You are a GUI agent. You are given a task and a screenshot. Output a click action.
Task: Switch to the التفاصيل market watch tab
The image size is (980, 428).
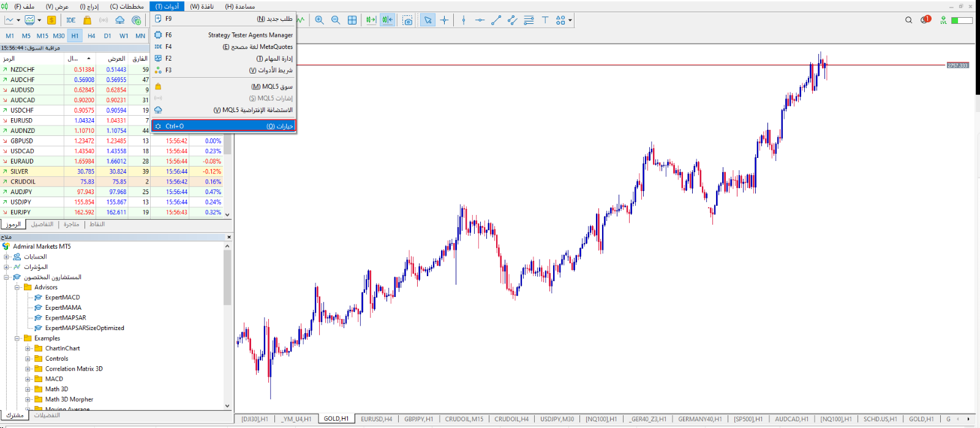pyautogui.click(x=42, y=224)
